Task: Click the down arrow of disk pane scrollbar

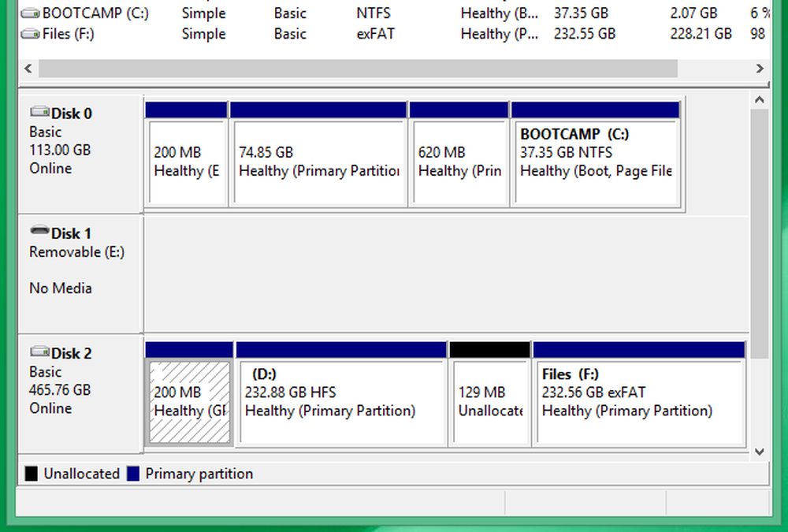Action: [x=760, y=452]
